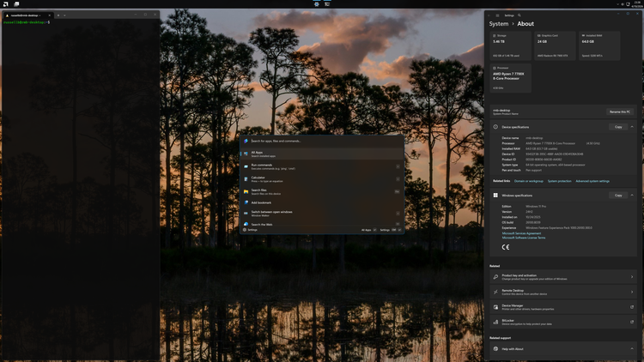Image resolution: width=644 pixels, height=362 pixels.
Task: Open the Settings hamburger navigation menu
Action: tap(497, 15)
